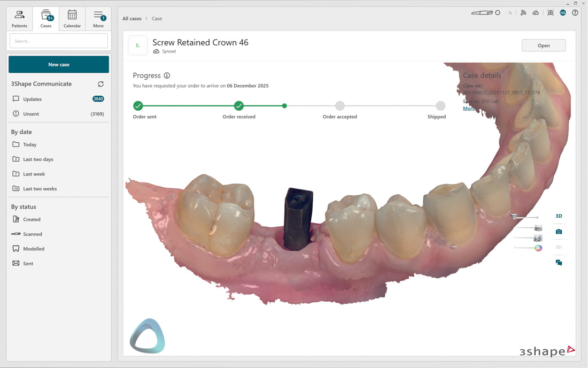Select the camera icon in the 3D panel
Viewport: 588px width, 368px height.
coord(559,231)
